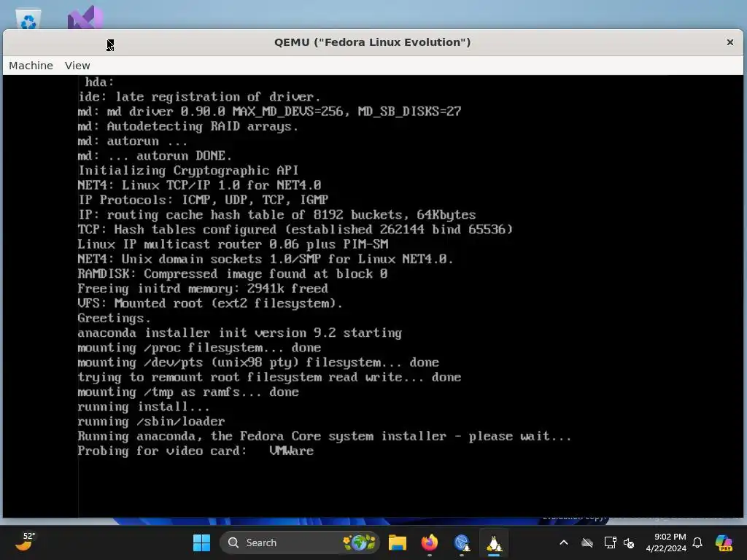This screenshot has width=747, height=560.
Task: Click the "mounting /dev/pts" line
Action: [x=258, y=362]
